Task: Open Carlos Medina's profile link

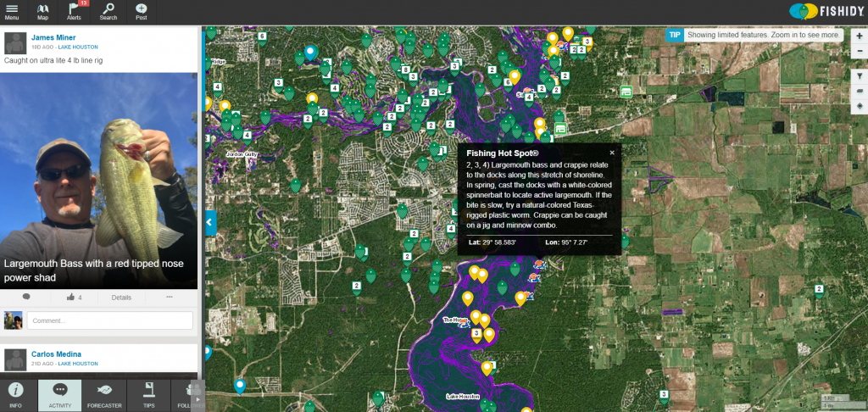Action: click(x=58, y=354)
